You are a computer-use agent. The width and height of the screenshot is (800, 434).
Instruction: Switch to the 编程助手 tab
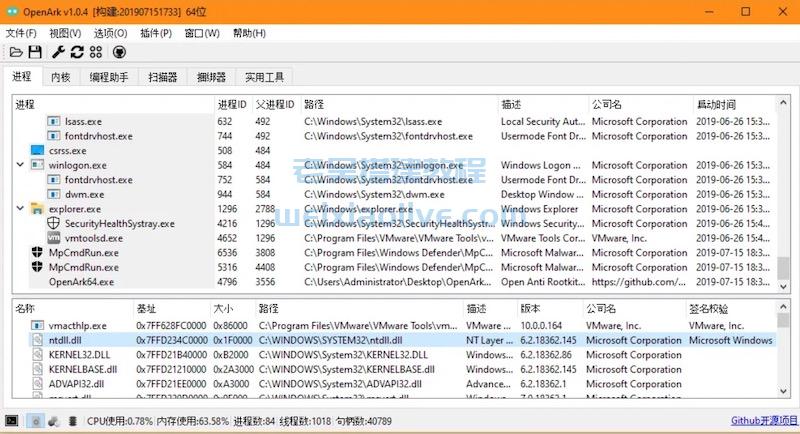click(109, 78)
